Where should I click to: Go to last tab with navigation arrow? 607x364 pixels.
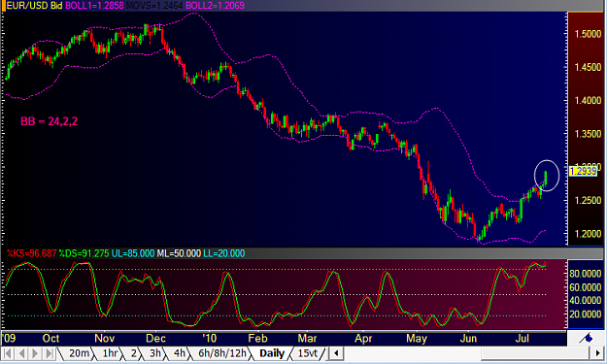(50, 353)
